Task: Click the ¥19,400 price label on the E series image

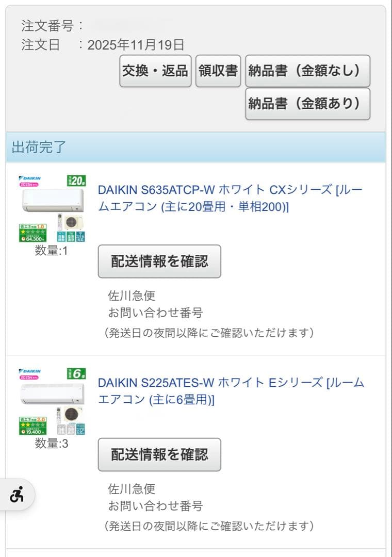Action: pyautogui.click(x=33, y=431)
